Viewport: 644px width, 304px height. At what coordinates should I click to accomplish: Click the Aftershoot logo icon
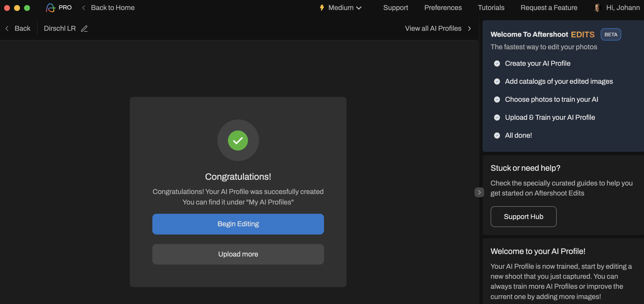coord(50,8)
